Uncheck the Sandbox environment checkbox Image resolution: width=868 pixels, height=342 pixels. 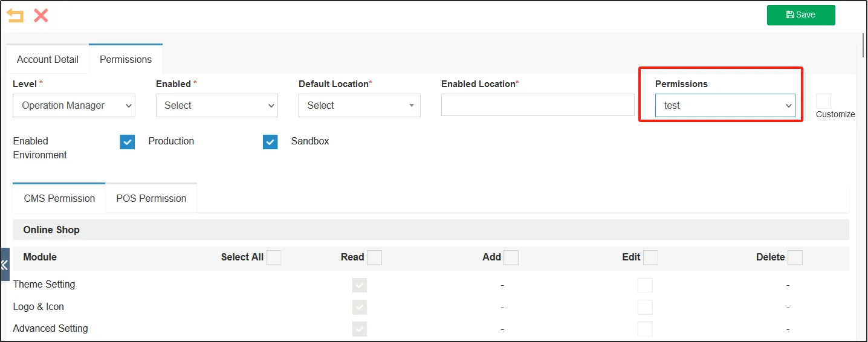coord(270,141)
